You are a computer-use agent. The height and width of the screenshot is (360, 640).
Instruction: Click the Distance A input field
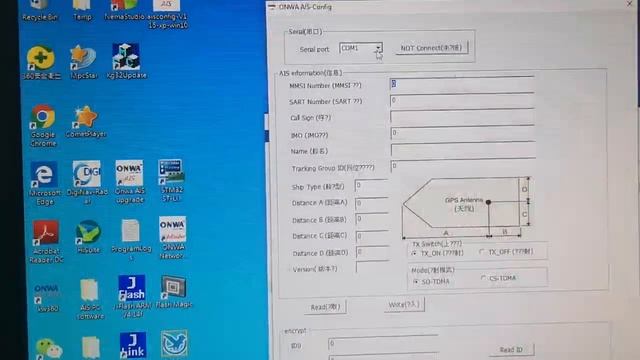pyautogui.click(x=371, y=203)
